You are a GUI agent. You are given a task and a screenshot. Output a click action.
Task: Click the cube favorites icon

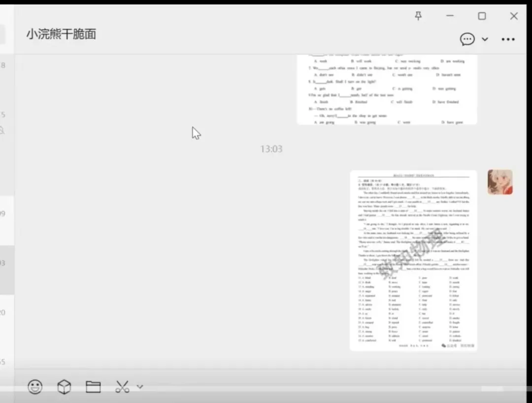point(64,387)
